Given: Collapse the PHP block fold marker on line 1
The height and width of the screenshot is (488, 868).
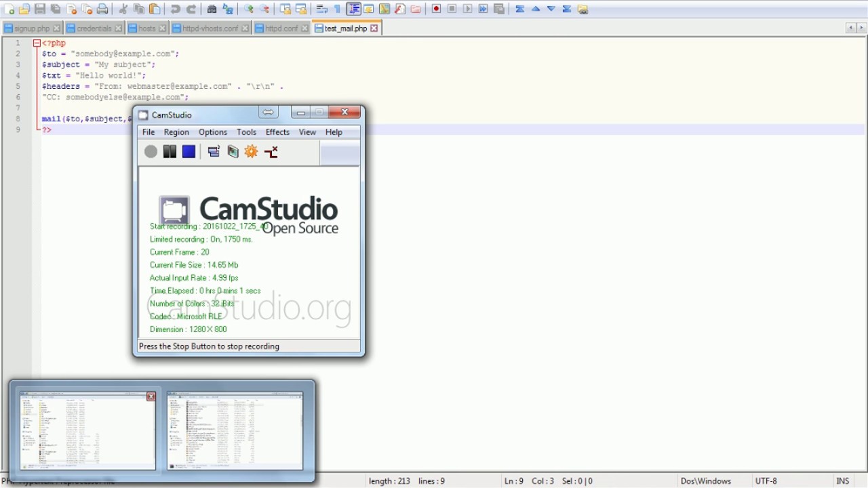Looking at the screenshot, I should (x=37, y=43).
